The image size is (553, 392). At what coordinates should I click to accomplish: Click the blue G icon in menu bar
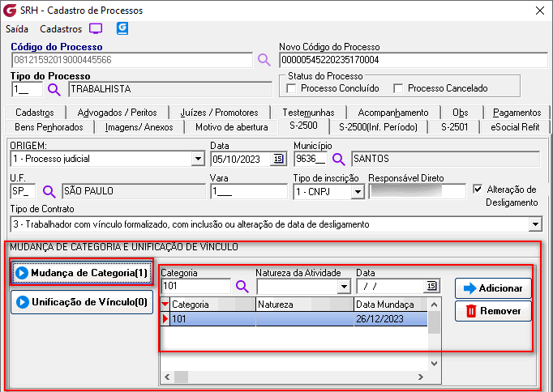point(122,28)
